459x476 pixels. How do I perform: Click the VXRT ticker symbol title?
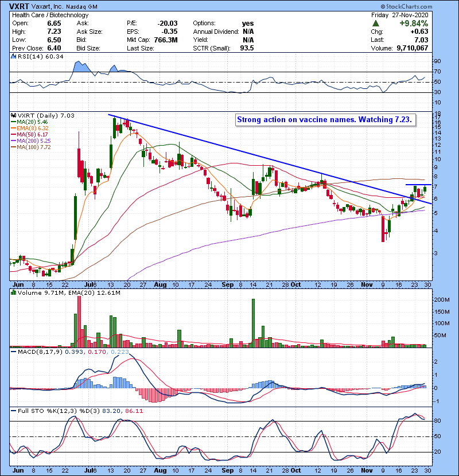(x=20, y=6)
